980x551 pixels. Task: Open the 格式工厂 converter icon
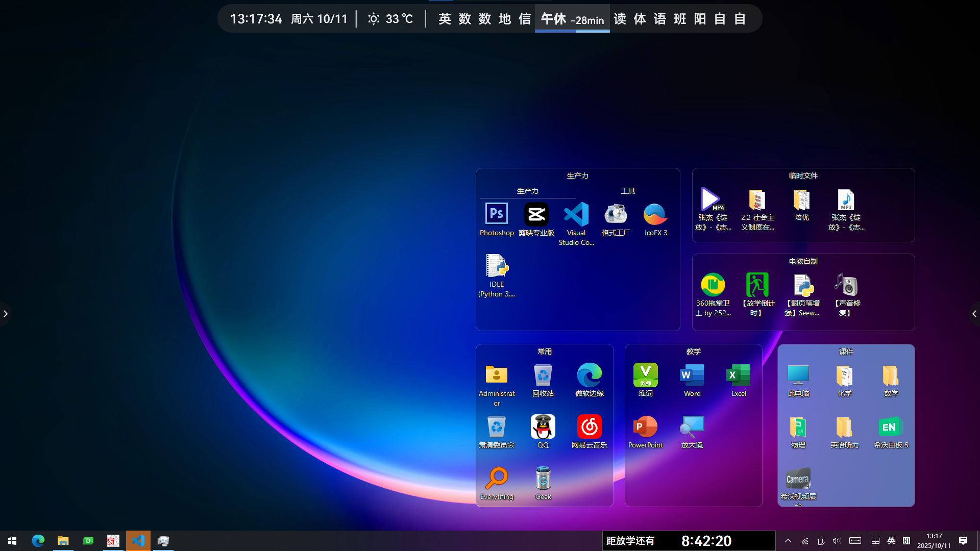(x=616, y=214)
